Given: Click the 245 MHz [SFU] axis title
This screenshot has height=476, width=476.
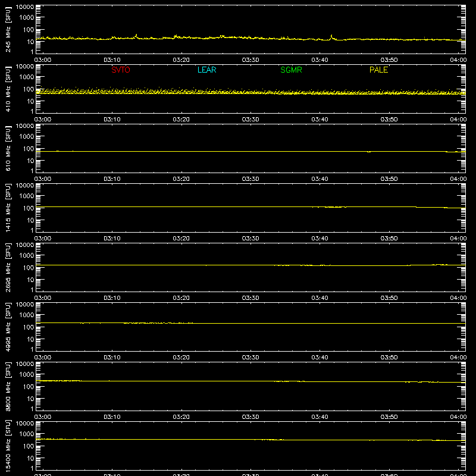Looking at the screenshot, I should point(8,29).
